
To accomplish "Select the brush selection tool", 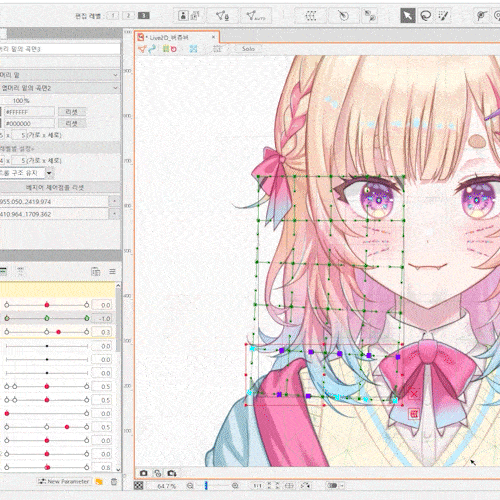I will point(443,15).
